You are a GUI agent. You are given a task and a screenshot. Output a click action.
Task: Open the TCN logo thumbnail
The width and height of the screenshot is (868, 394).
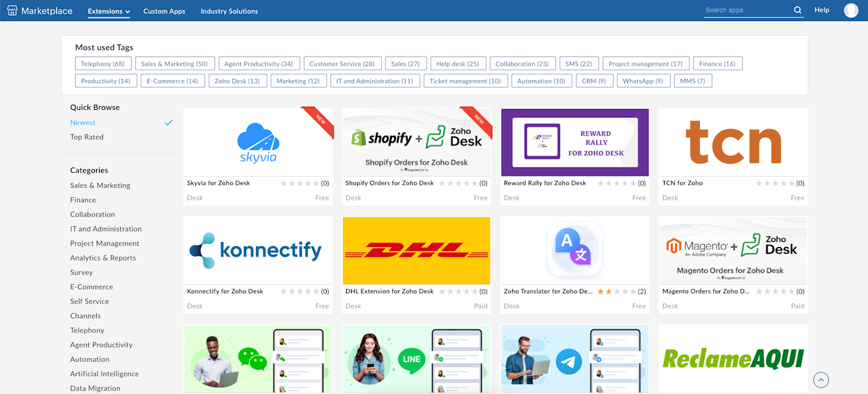733,143
